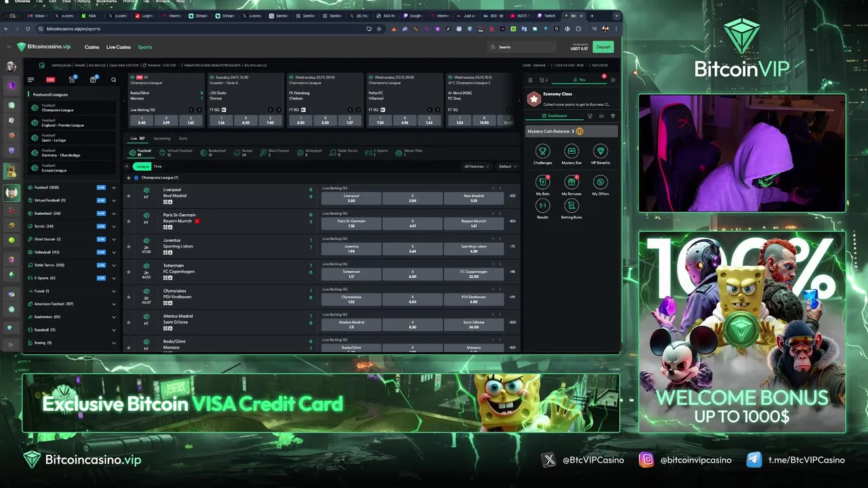Viewport: 868px width, 488px height.
Task: Switch grouping toggle to League
Action: click(x=142, y=166)
